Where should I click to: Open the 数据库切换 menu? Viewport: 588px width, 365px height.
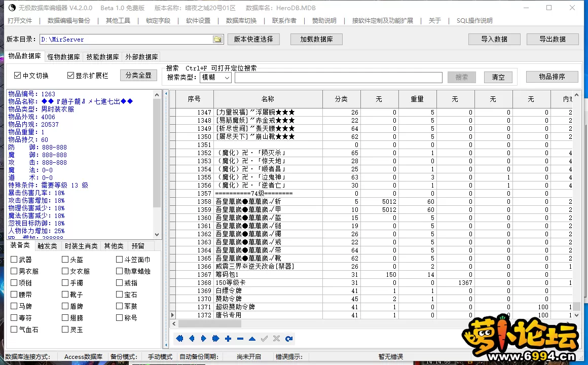coord(241,21)
